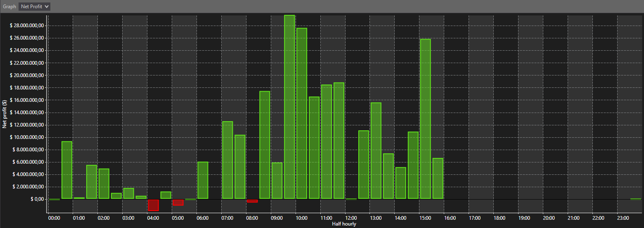Click the 'Graph' label in the header

[x=9, y=7]
